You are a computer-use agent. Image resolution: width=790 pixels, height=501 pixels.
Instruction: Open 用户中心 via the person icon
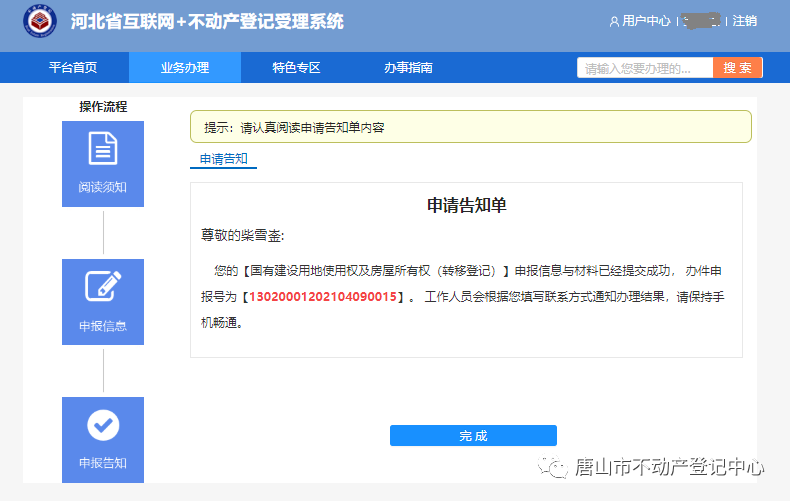[614, 21]
